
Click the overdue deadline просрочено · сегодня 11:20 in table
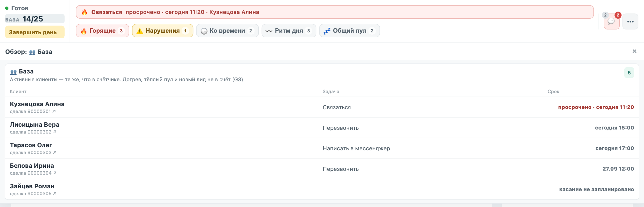(x=596, y=107)
